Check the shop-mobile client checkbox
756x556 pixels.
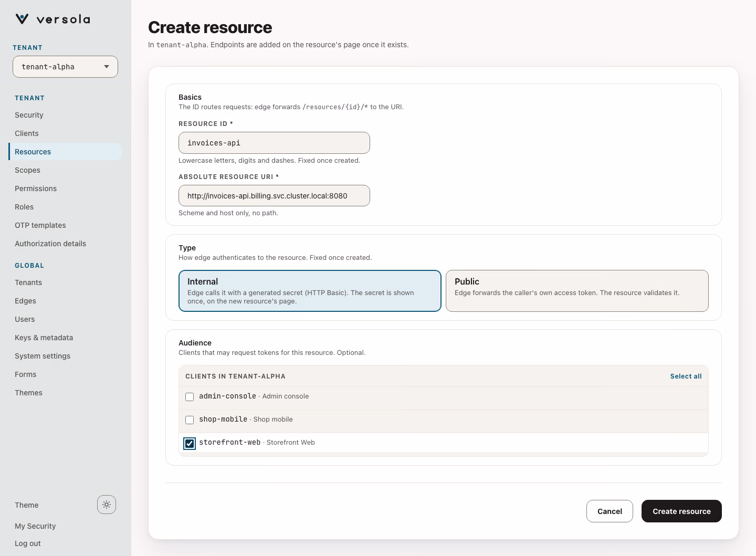[x=190, y=420]
